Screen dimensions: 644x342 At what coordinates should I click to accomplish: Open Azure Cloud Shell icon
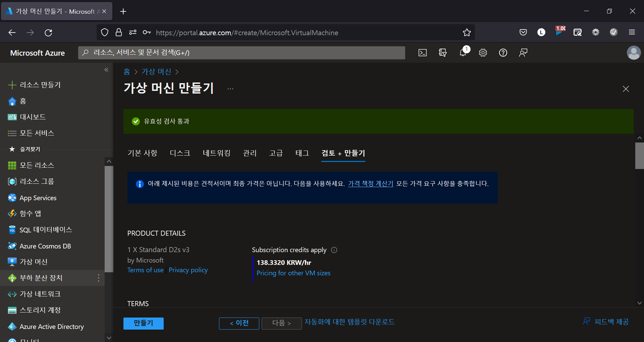click(x=422, y=53)
